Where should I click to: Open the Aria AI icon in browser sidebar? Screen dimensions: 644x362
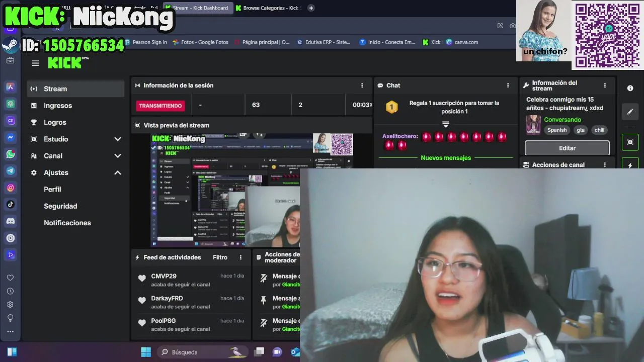[11, 87]
